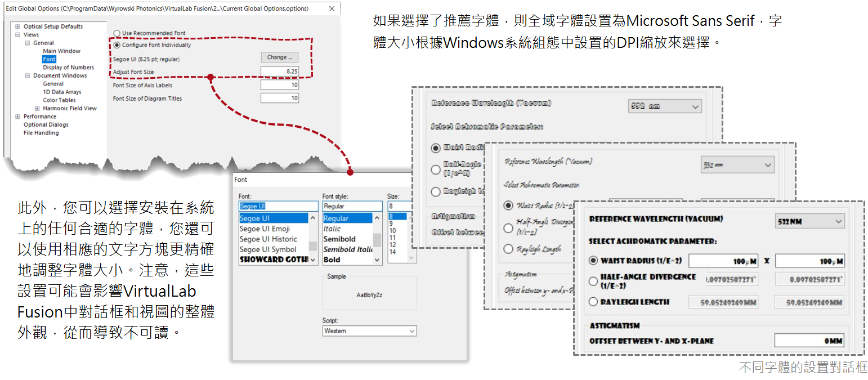Choose Semibold Italic in the Font style list
Image resolution: width=868 pixels, height=380 pixels.
pyautogui.click(x=348, y=249)
